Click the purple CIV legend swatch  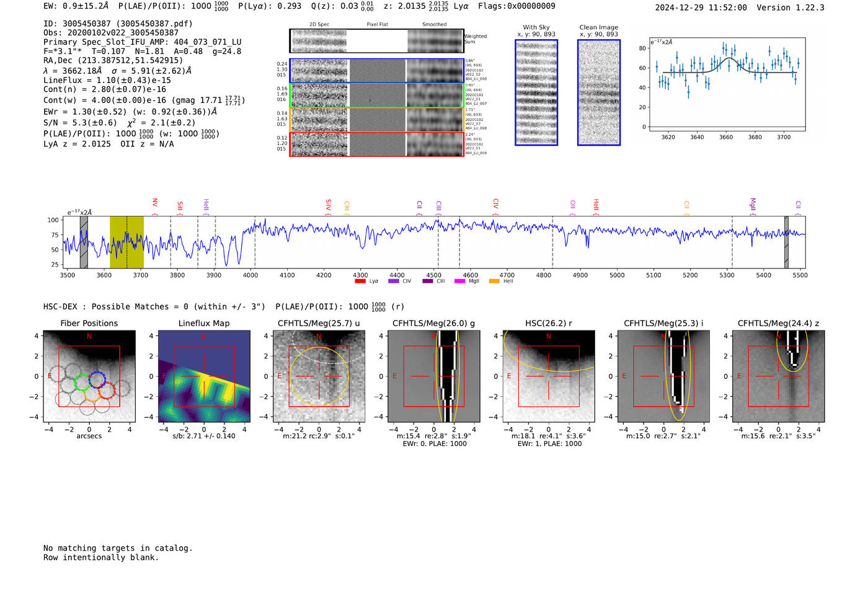coord(393,281)
